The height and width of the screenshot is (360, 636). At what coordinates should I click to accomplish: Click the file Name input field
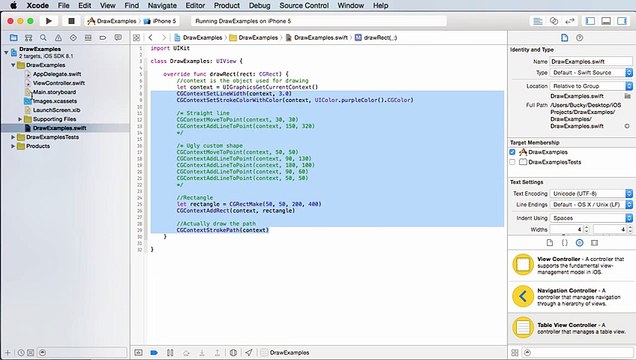click(591, 62)
